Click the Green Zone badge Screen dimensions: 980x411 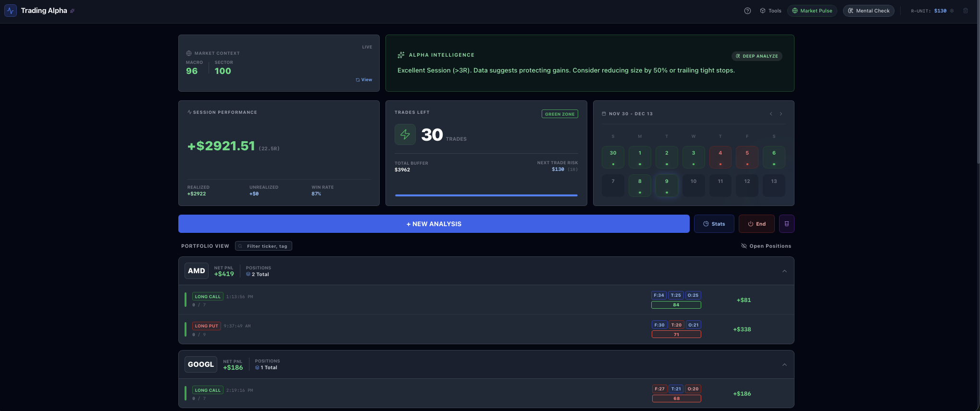560,114
